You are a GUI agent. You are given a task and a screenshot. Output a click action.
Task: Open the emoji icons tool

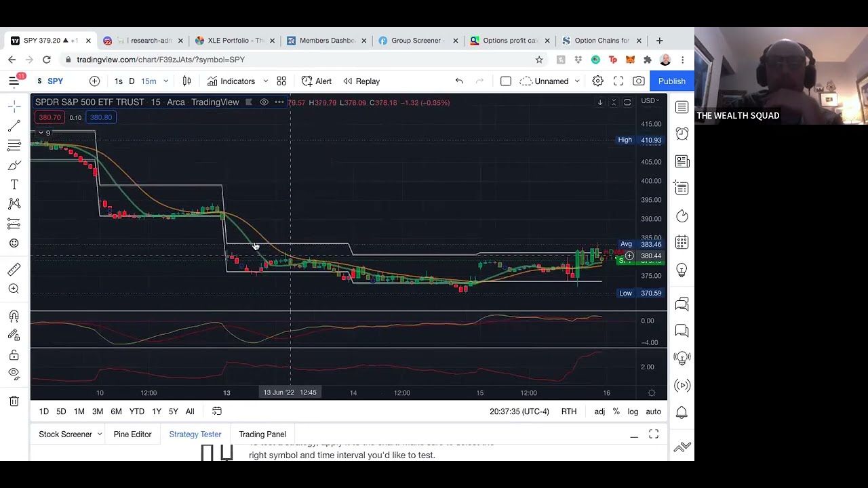click(14, 243)
